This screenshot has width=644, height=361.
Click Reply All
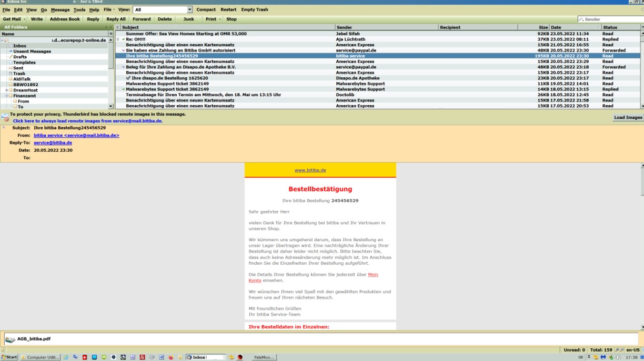(x=116, y=19)
